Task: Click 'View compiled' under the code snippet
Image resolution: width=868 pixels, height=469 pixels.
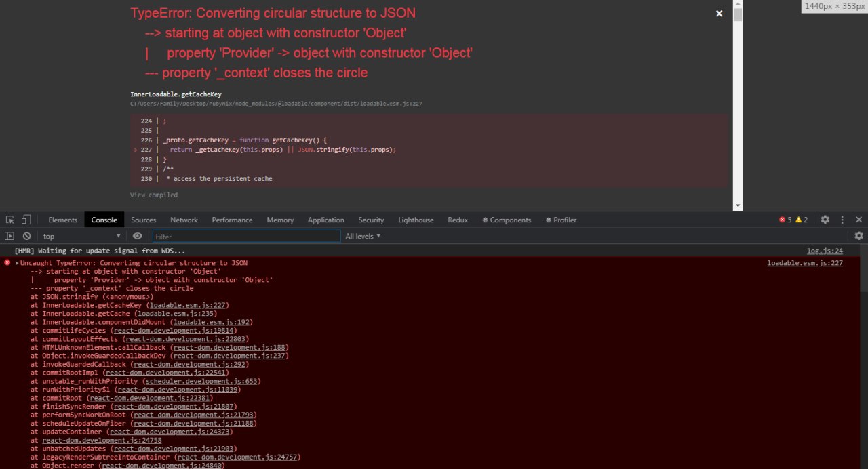Action: tap(154, 195)
